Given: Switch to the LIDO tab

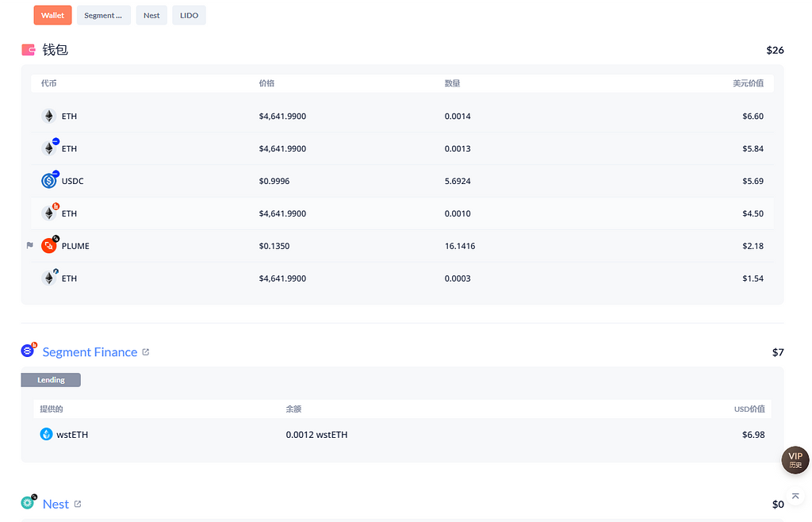Looking at the screenshot, I should pyautogui.click(x=189, y=15).
